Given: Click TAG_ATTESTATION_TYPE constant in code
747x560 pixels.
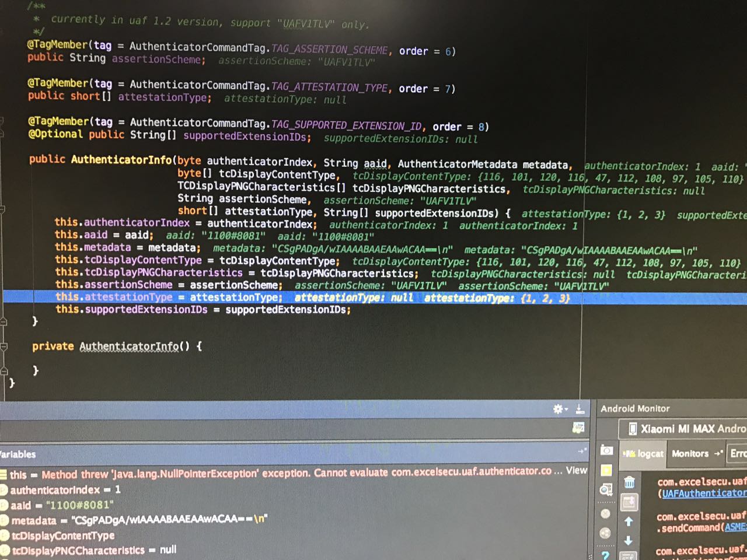Looking at the screenshot, I should click(330, 87).
